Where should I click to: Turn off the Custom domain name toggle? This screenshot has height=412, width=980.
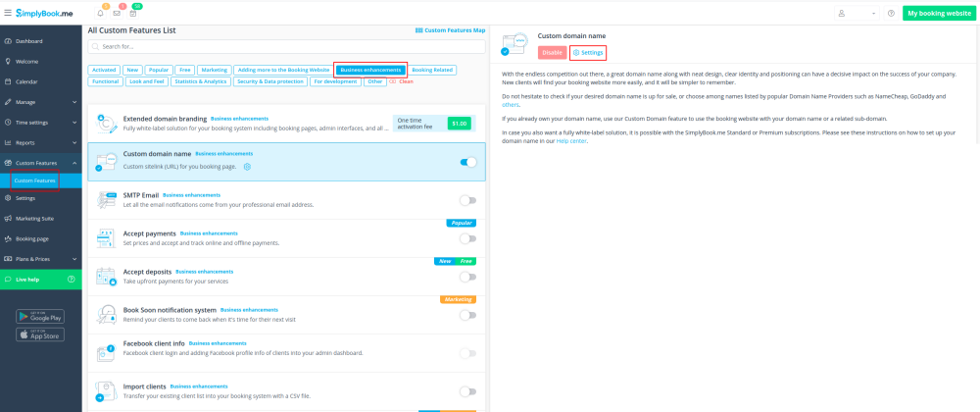467,162
